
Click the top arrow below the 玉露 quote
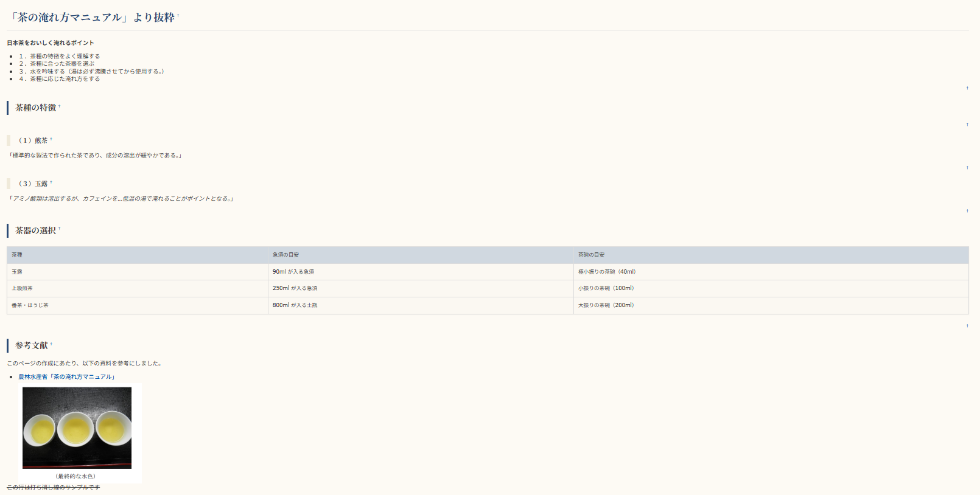pyautogui.click(x=967, y=211)
